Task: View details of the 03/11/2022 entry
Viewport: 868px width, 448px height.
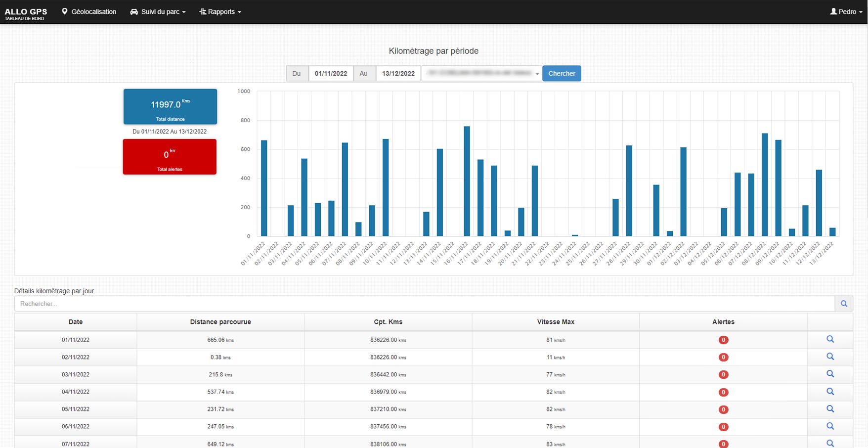Action: point(830,374)
